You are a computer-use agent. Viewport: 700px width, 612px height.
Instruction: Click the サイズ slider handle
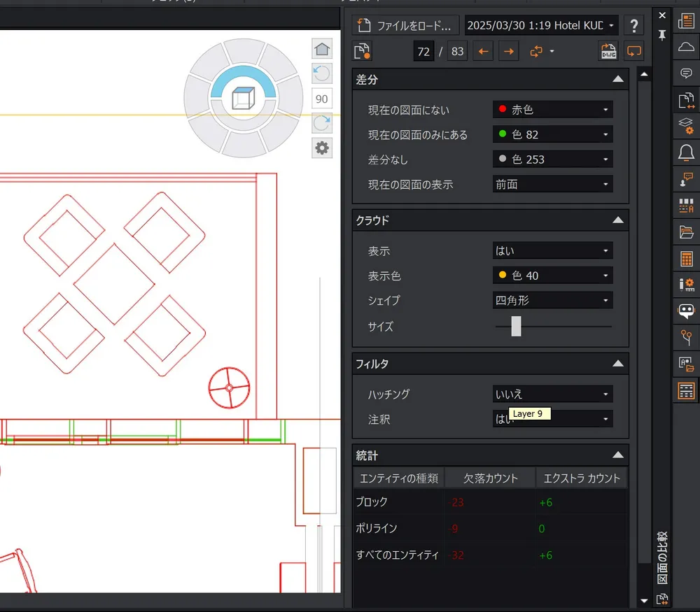click(x=516, y=326)
